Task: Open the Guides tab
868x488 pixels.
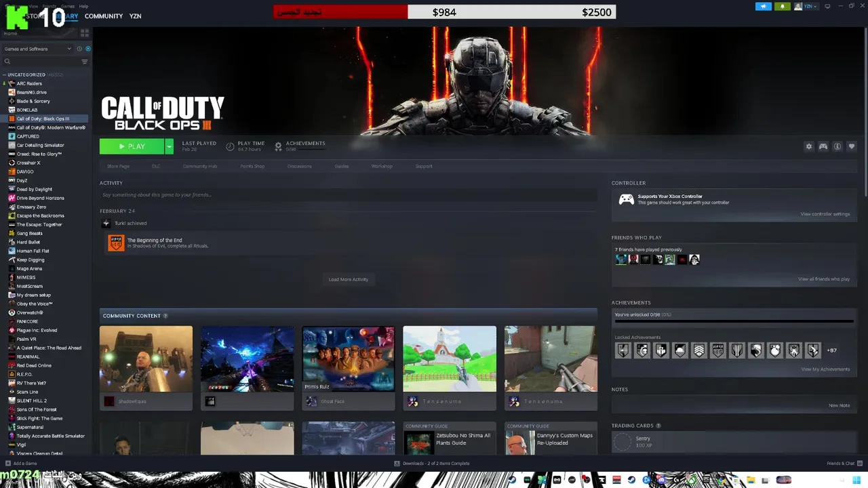Action: pos(341,166)
